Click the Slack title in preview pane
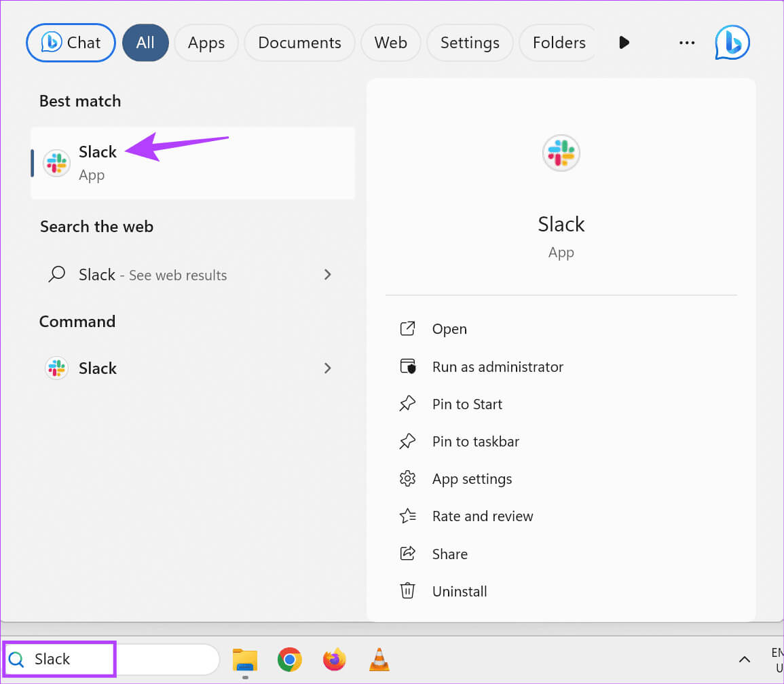Image resolution: width=784 pixels, height=684 pixels. point(561,224)
